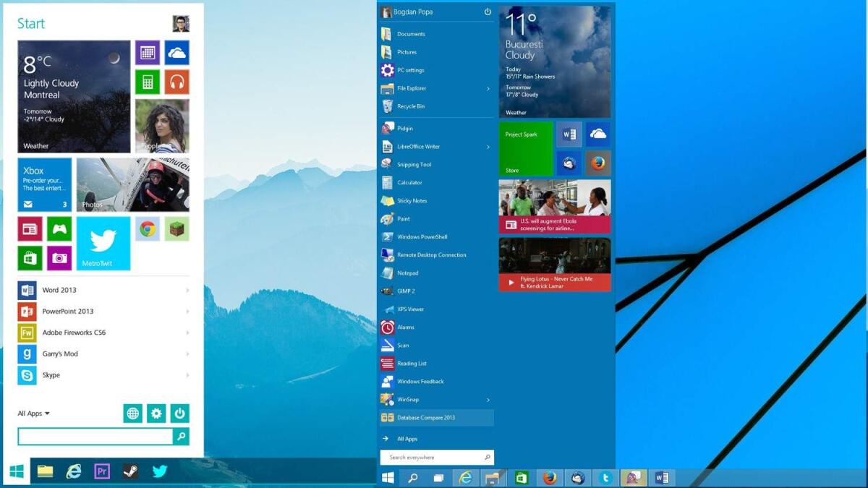Open the Pidgin messenger

click(404, 128)
